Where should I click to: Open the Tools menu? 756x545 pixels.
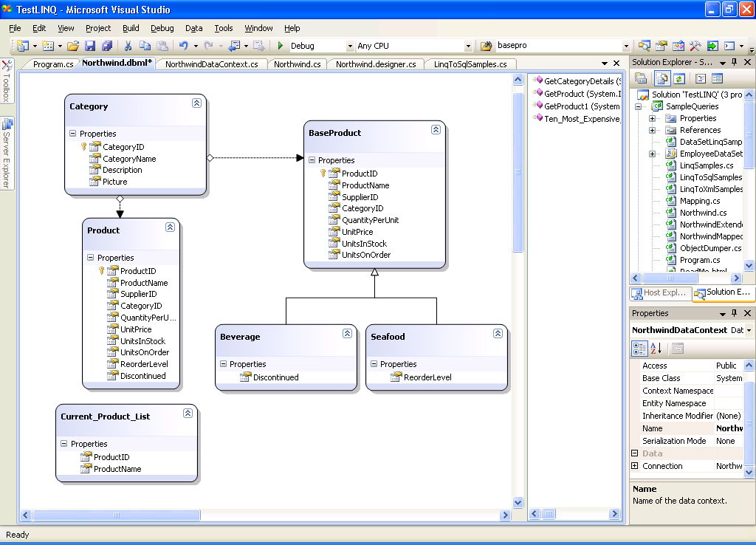click(x=224, y=28)
